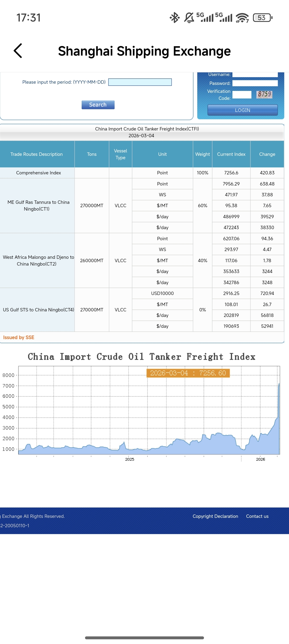
Task: Click the Trade Routes Description column header
Action: (37, 154)
